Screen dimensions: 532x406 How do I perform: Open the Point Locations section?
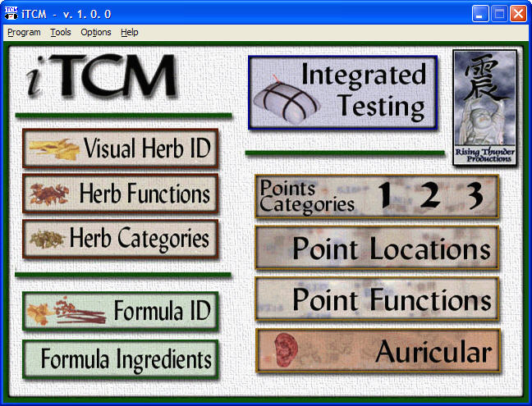[377, 248]
